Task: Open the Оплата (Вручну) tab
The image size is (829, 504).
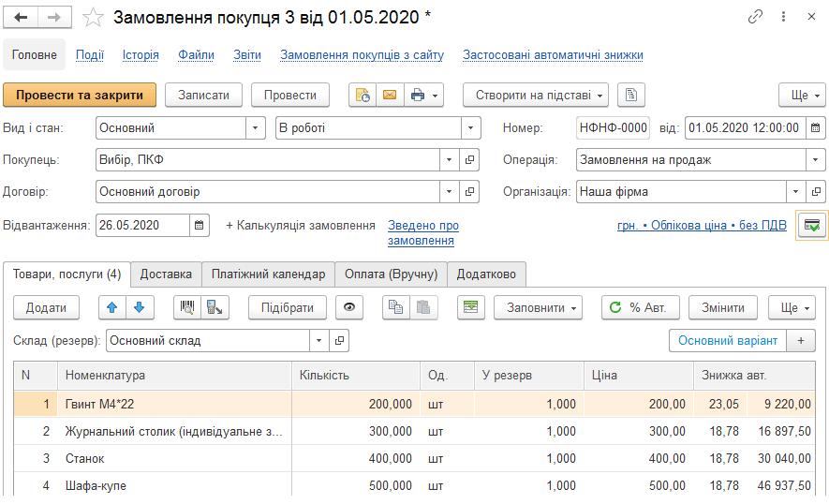Action: click(x=392, y=274)
